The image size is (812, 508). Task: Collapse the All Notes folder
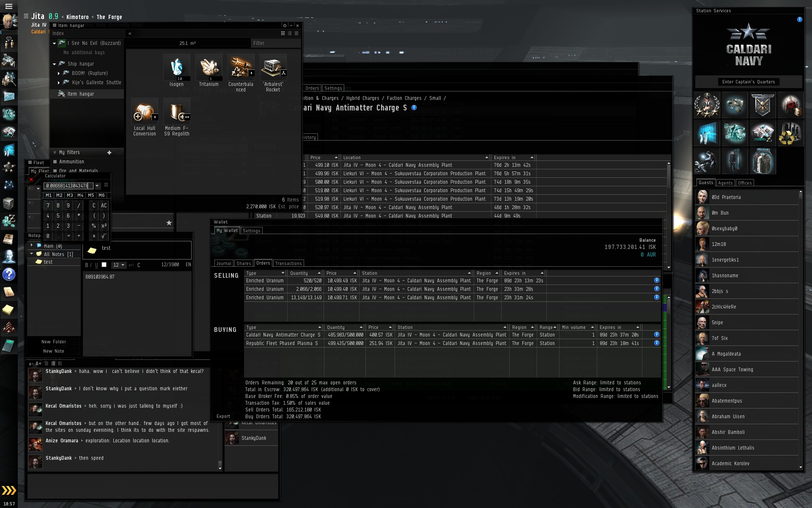[x=31, y=254]
